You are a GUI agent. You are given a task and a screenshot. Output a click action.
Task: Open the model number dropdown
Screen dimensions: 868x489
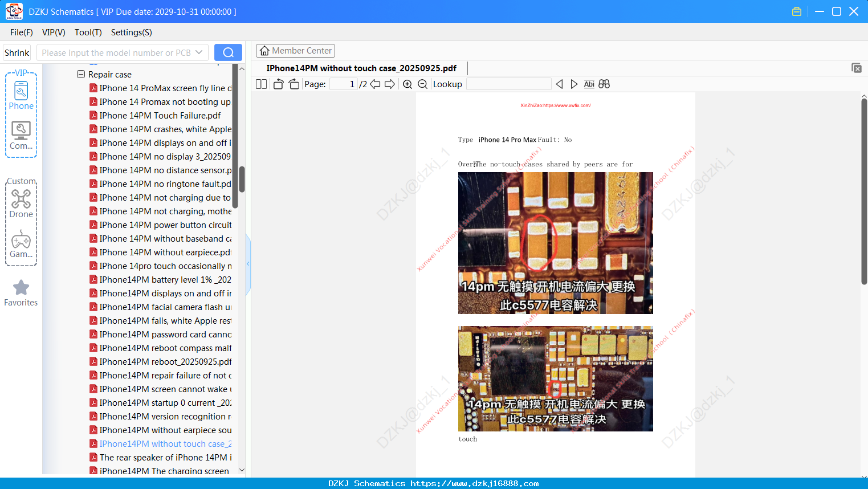(x=199, y=52)
